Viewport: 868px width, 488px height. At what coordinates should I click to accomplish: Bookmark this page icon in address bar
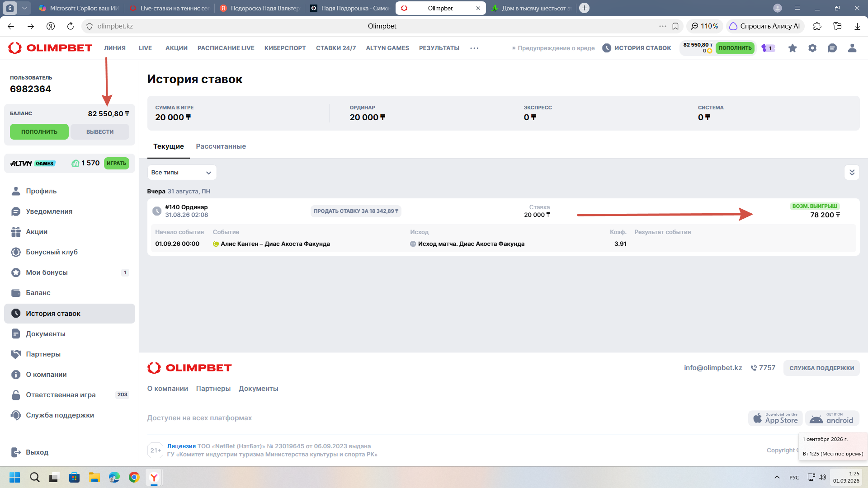point(675,26)
